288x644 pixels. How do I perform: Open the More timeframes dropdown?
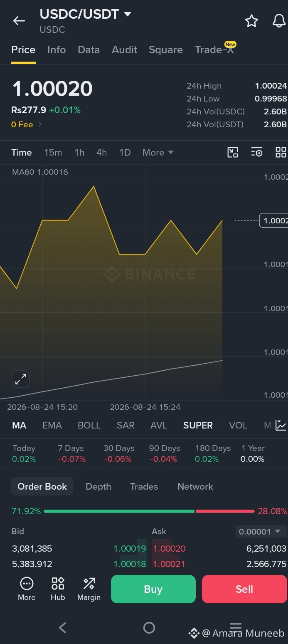tap(158, 152)
